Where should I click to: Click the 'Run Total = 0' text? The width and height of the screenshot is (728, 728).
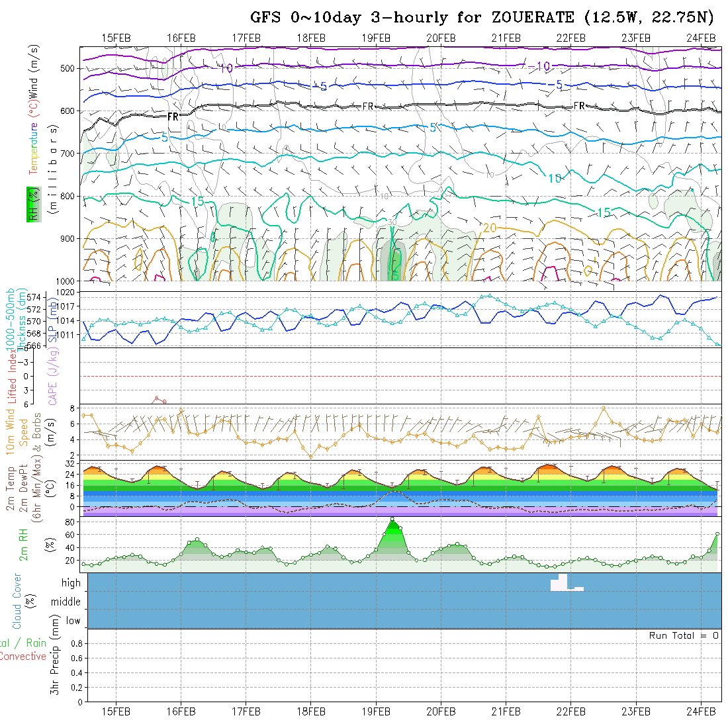point(684,635)
